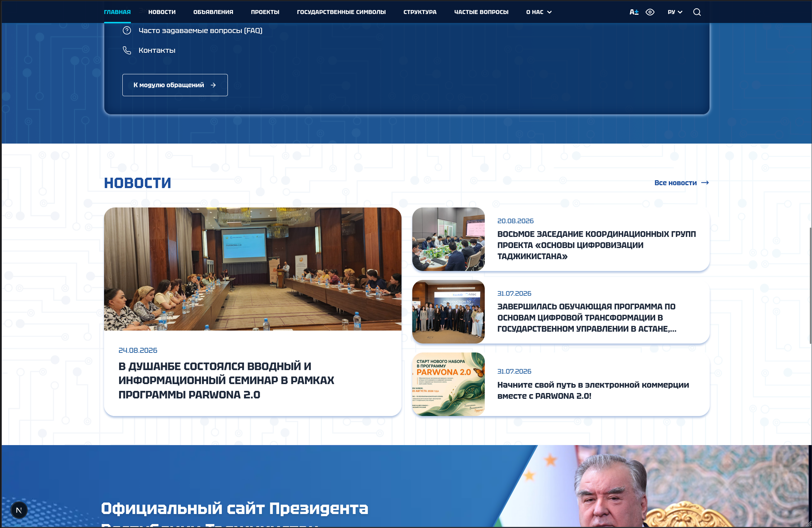Expand the РУ language dropdown
The image size is (812, 528).
point(675,12)
